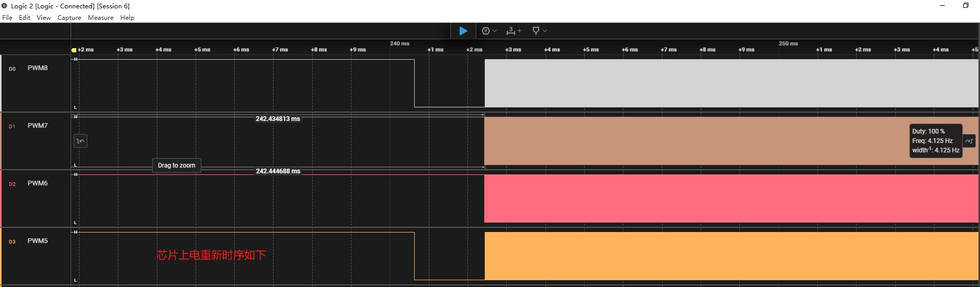Click the D2 channel index
The width and height of the screenshot is (980, 287).
(12, 184)
